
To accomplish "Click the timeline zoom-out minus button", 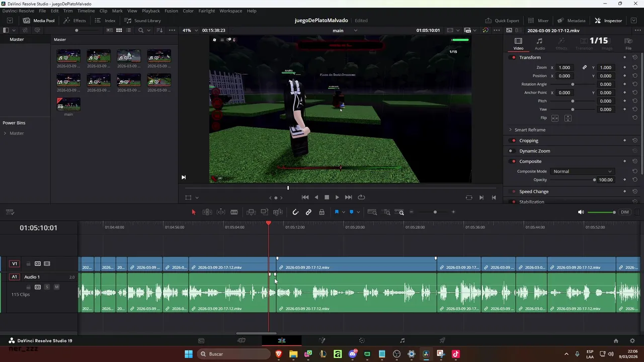I will [x=411, y=212].
